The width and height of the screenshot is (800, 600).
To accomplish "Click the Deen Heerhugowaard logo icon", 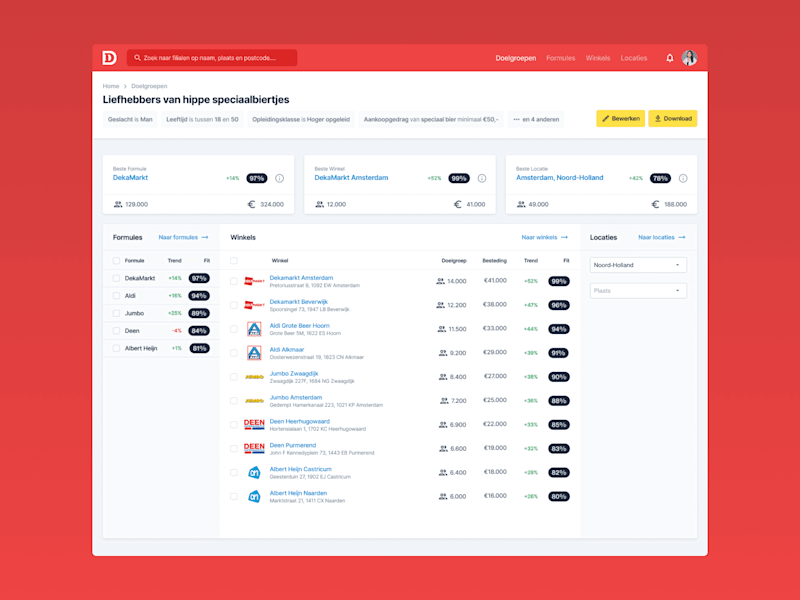I will point(254,424).
